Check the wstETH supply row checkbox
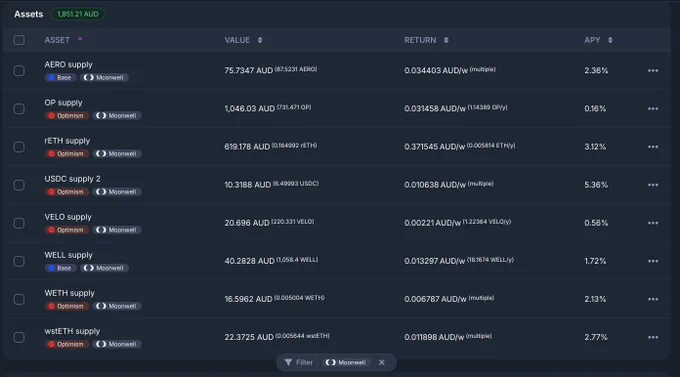Screen dimensions: 680x377 [x=19, y=338]
